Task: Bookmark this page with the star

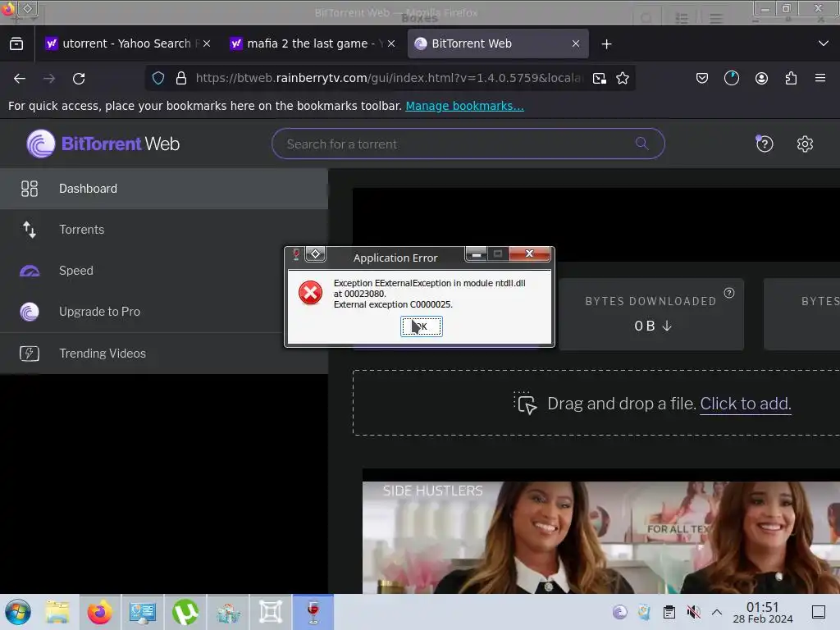Action: (x=623, y=78)
